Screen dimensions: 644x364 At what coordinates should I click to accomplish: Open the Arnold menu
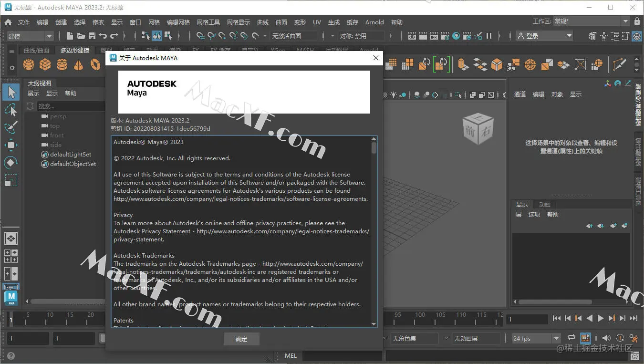pyautogui.click(x=374, y=22)
